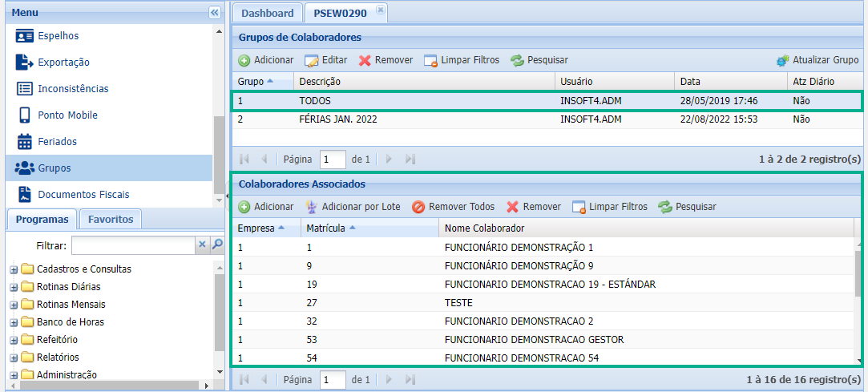Expand Refeitório folder

[x=14, y=340]
